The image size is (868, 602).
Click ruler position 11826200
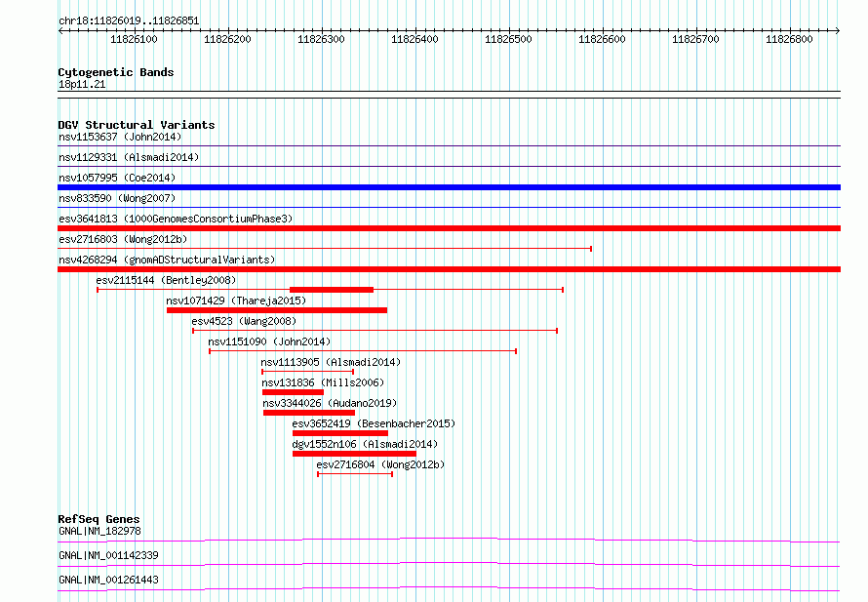(227, 39)
